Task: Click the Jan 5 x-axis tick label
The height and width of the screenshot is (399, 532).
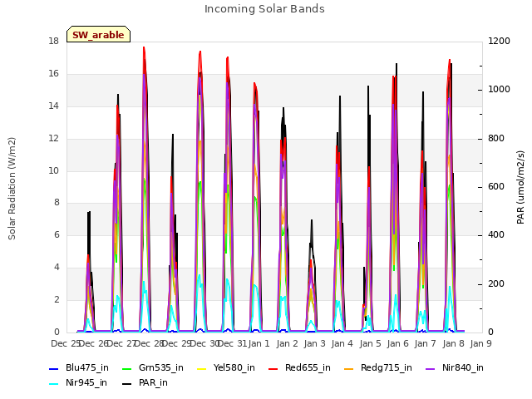Action: tap(370, 343)
